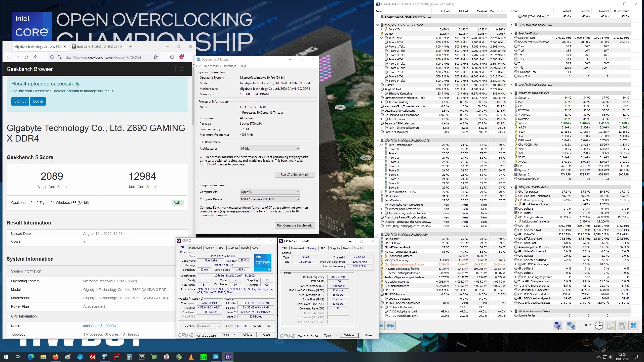
Task: Click the remote sensor monitoring icon in HWiNFO
Action: [x=571, y=325]
